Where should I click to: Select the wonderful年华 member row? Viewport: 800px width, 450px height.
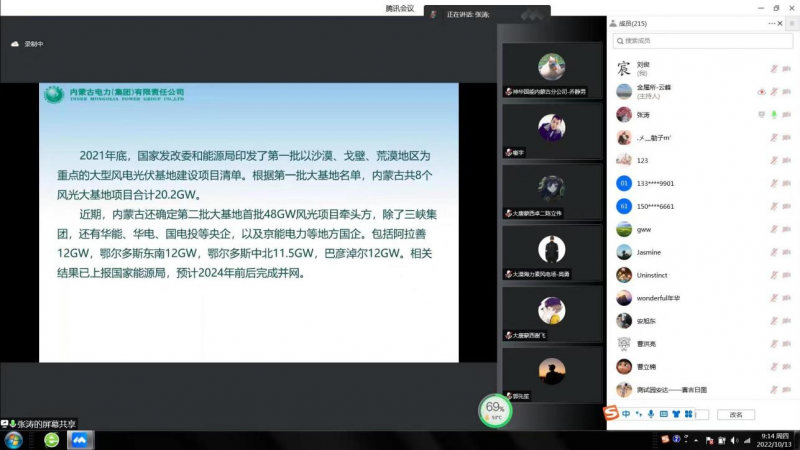pos(703,298)
